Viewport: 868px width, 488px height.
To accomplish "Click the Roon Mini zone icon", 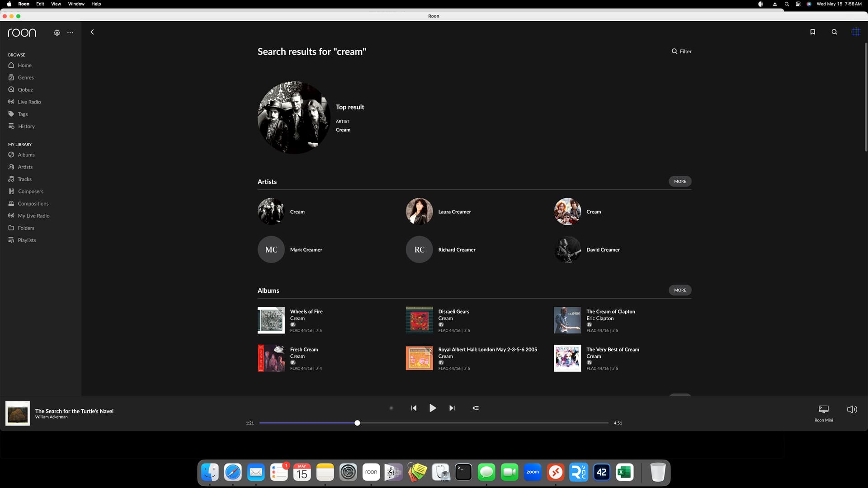I will 824,409.
